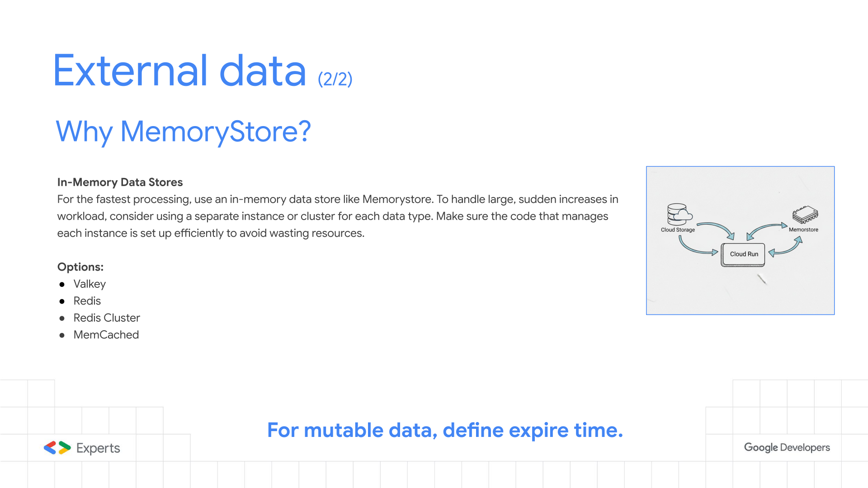This screenshot has width=868, height=488.
Task: Click the "Cloud Storage" label in diagram
Action: tap(678, 230)
